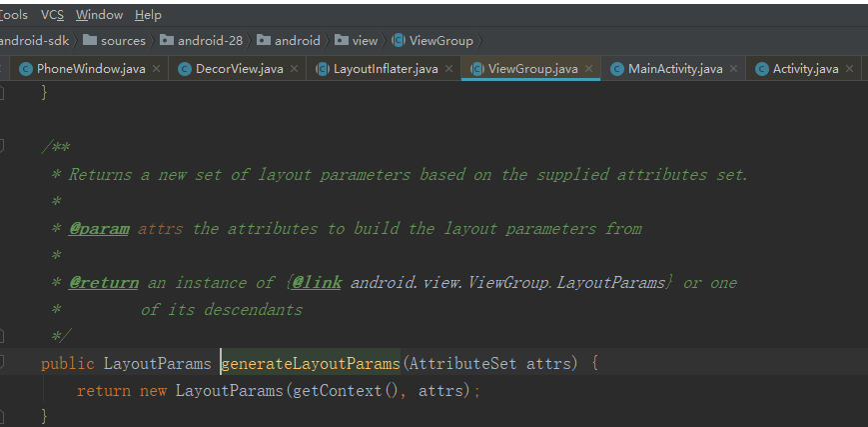Close the ViewGroup.java tab
Image resolution: width=868 pixels, height=427 pixels.
[588, 69]
